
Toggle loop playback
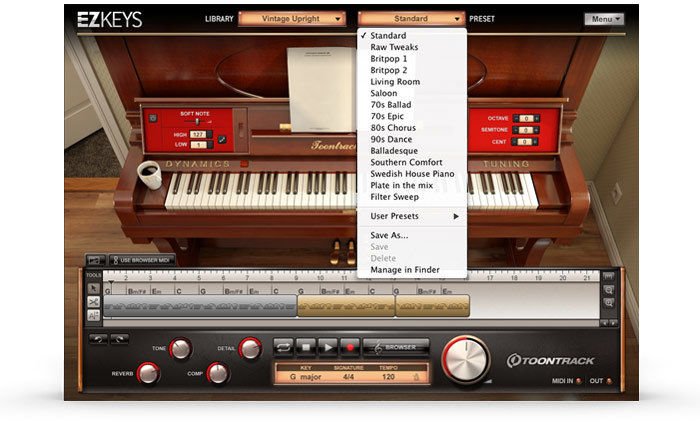283,347
